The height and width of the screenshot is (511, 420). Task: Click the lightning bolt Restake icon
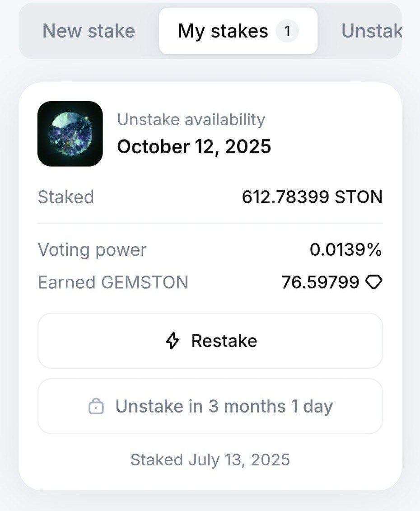(x=173, y=341)
